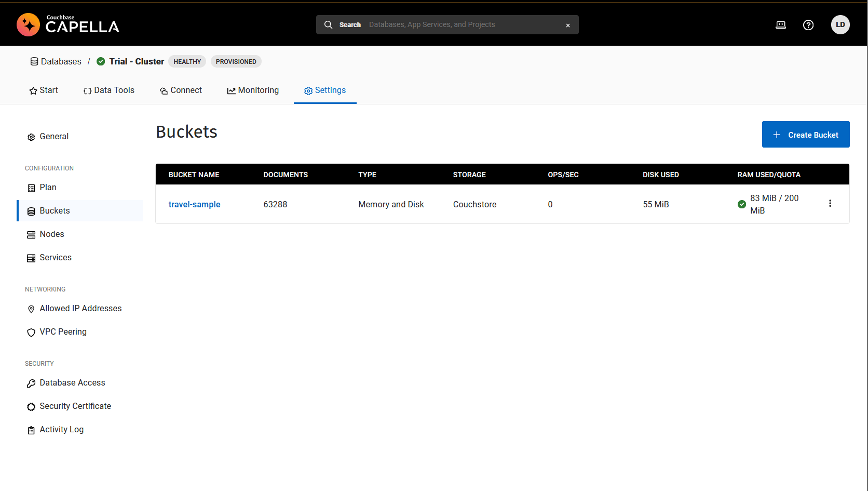Click the OPS/SEC column header
868x491 pixels.
563,175
